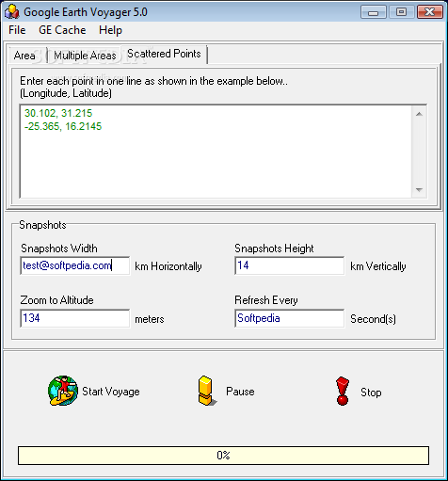The width and height of the screenshot is (448, 481).
Task: Click the yellow Pause exclamation icon
Action: (206, 391)
